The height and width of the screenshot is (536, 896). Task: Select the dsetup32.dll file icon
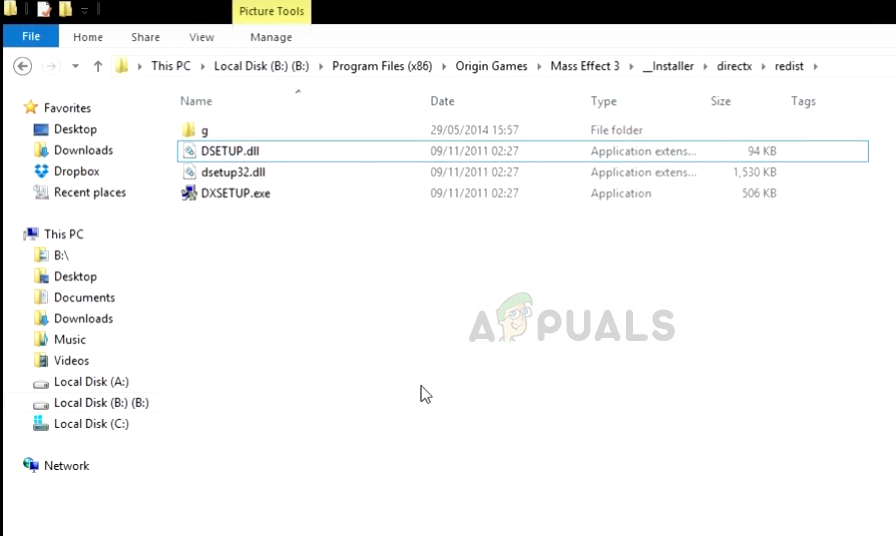coord(189,172)
